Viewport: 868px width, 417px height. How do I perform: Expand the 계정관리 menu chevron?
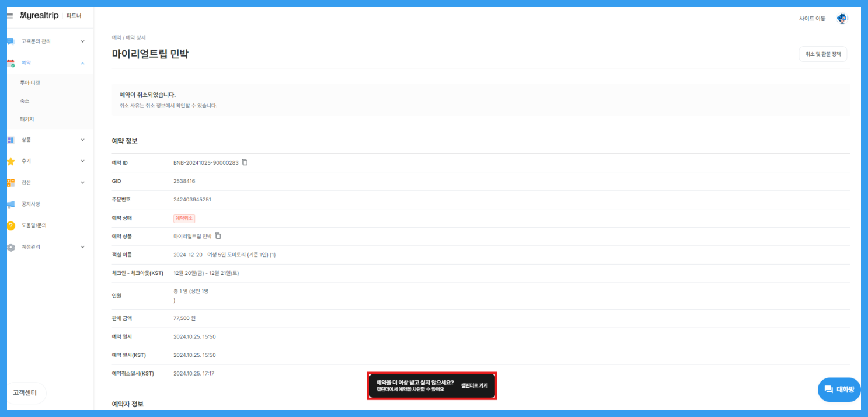pyautogui.click(x=82, y=247)
